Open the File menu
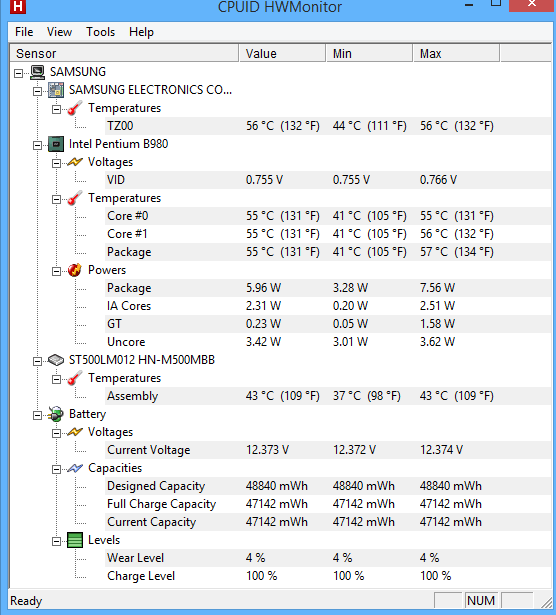Viewport: 556px width, 615px height. click(24, 32)
